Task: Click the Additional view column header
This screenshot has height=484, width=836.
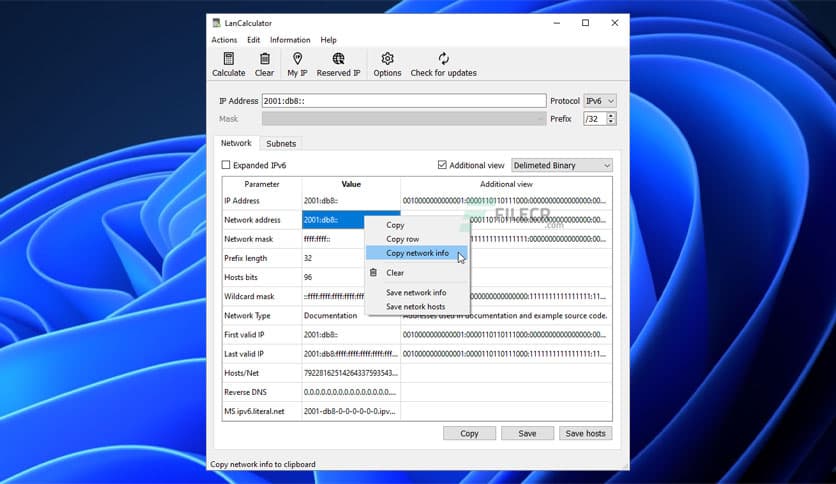Action: click(x=506, y=184)
